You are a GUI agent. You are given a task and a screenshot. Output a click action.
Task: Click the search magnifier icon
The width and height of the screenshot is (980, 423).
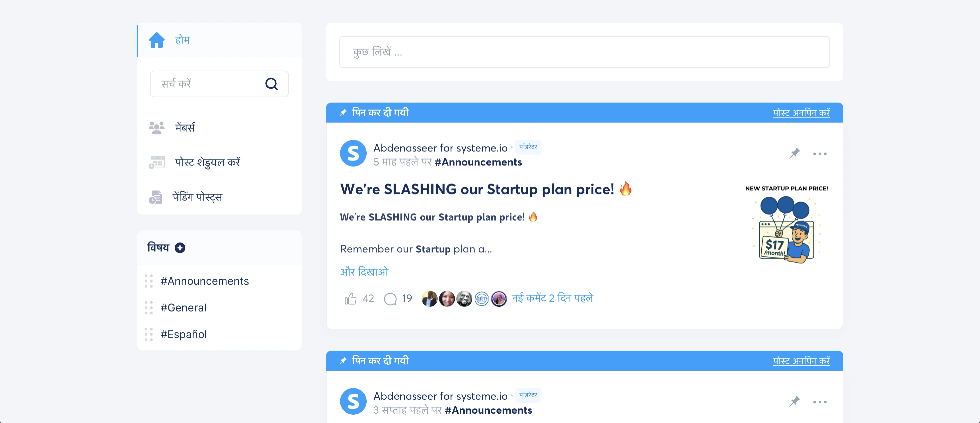click(x=271, y=84)
